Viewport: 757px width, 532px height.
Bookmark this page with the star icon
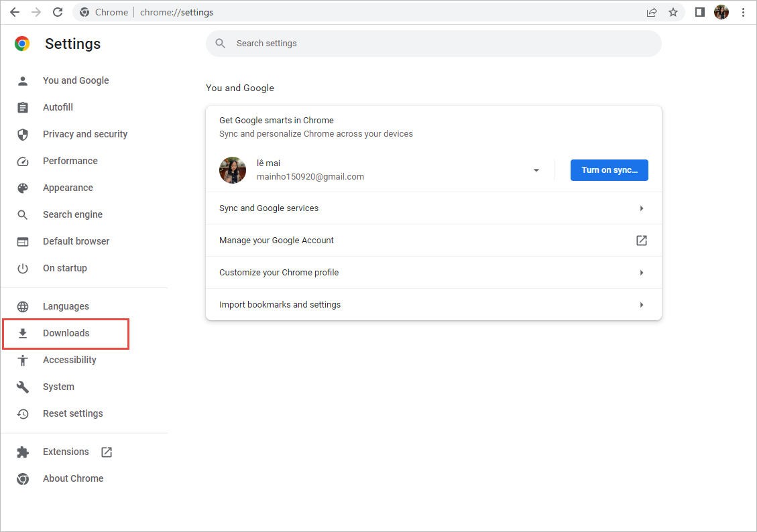point(673,12)
